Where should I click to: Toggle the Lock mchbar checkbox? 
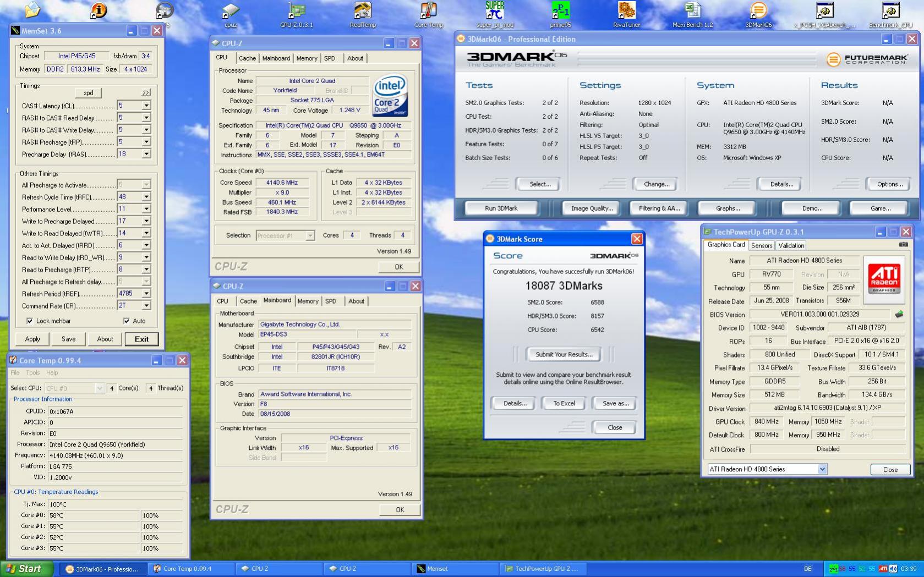[30, 321]
